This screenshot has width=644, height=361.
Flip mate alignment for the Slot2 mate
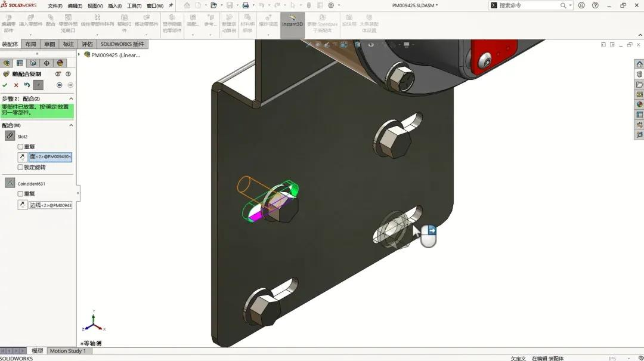22,157
